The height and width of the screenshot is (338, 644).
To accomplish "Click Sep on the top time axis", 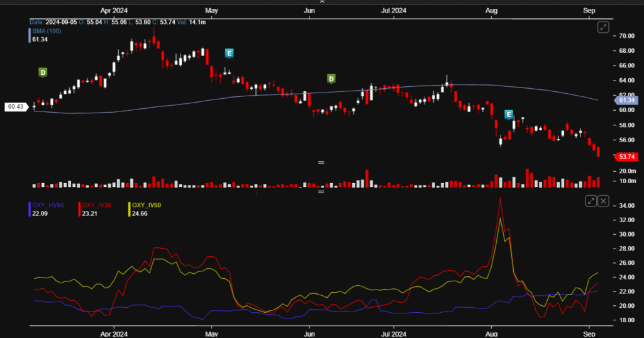I will pos(589,11).
